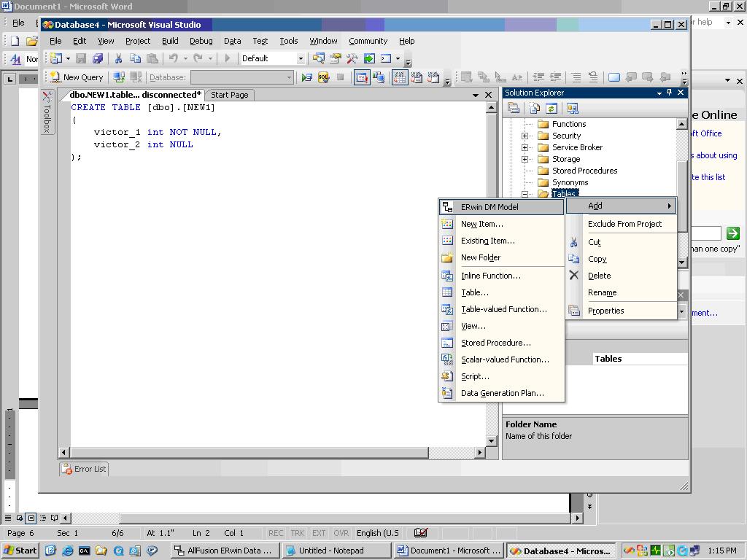Click the Execute SQL icon
This screenshot has width=747, height=560.
coord(307,77)
